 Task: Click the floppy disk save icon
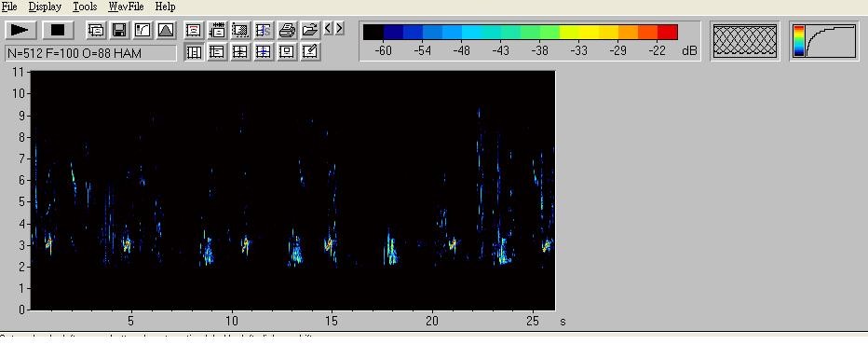point(119,30)
